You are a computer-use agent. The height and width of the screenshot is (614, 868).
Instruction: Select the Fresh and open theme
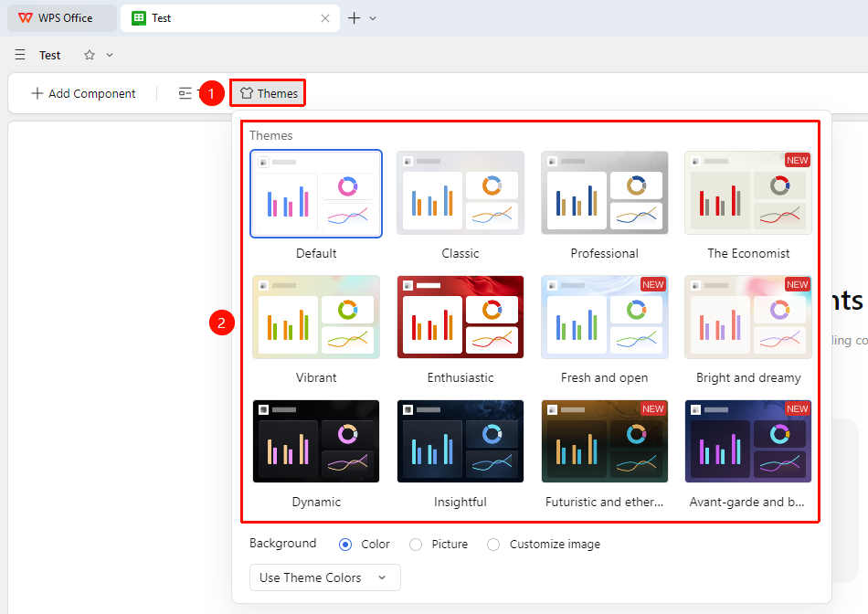click(605, 317)
